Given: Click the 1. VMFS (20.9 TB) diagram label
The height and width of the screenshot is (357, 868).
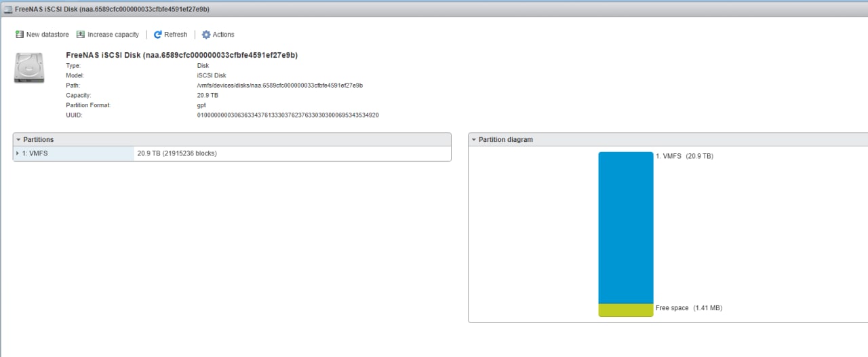Looking at the screenshot, I should (x=684, y=156).
